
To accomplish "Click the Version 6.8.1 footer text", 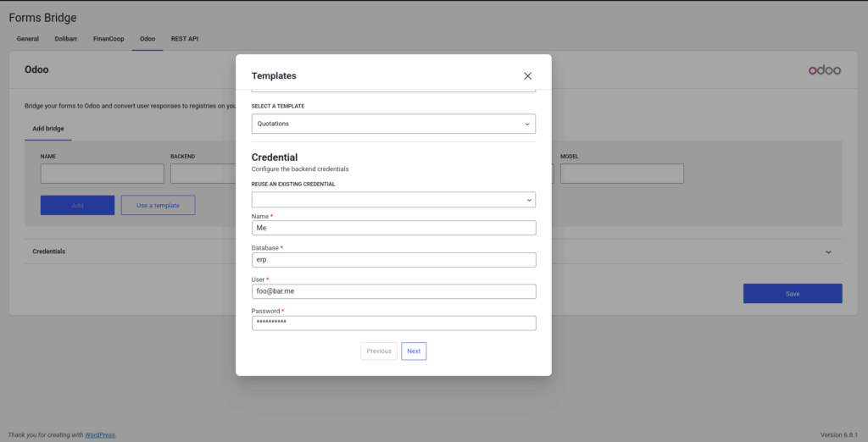I will coord(839,435).
